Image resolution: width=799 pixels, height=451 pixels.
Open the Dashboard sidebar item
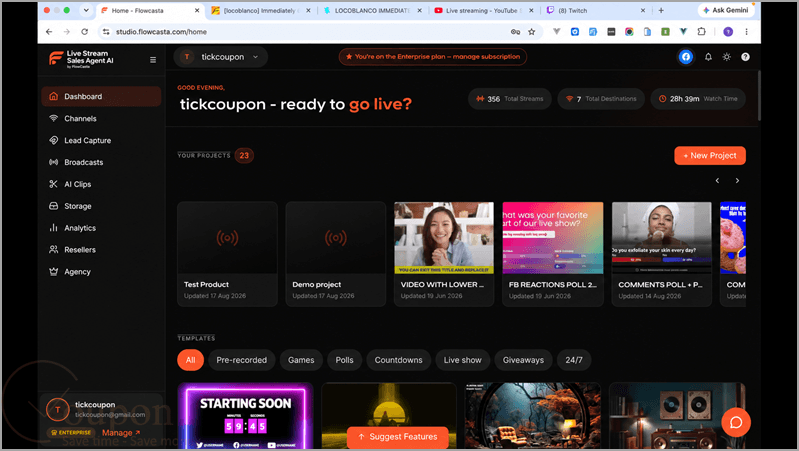point(101,96)
